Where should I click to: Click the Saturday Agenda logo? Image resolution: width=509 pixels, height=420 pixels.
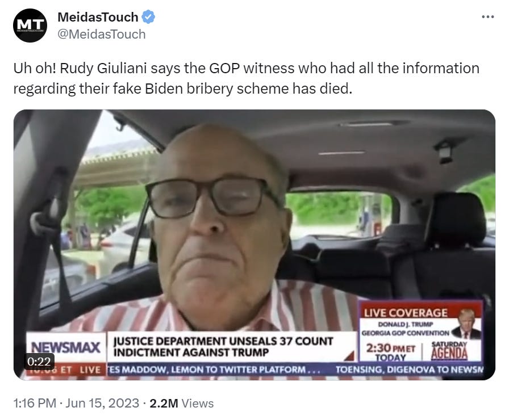pyautogui.click(x=449, y=351)
